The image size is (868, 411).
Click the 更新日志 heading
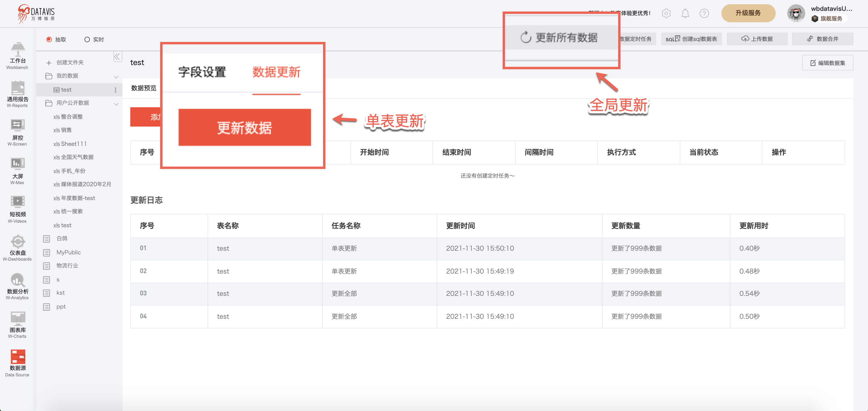coord(147,200)
